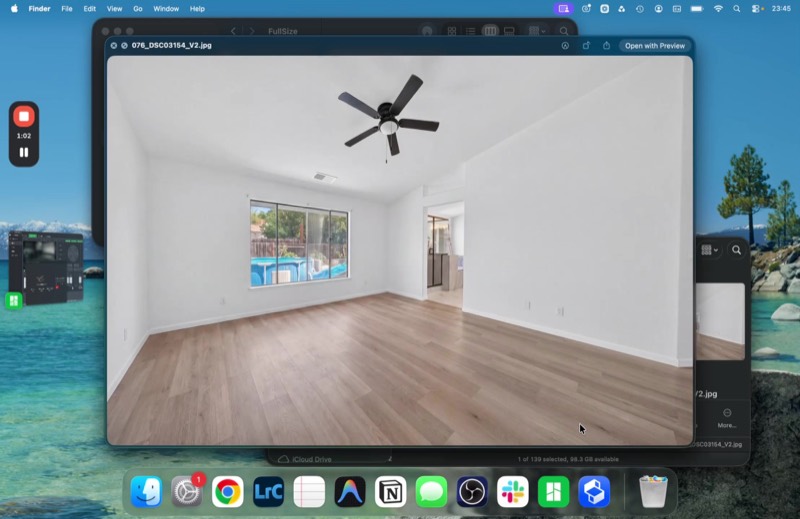
Task: Switch Finder to column view
Action: coord(490,31)
